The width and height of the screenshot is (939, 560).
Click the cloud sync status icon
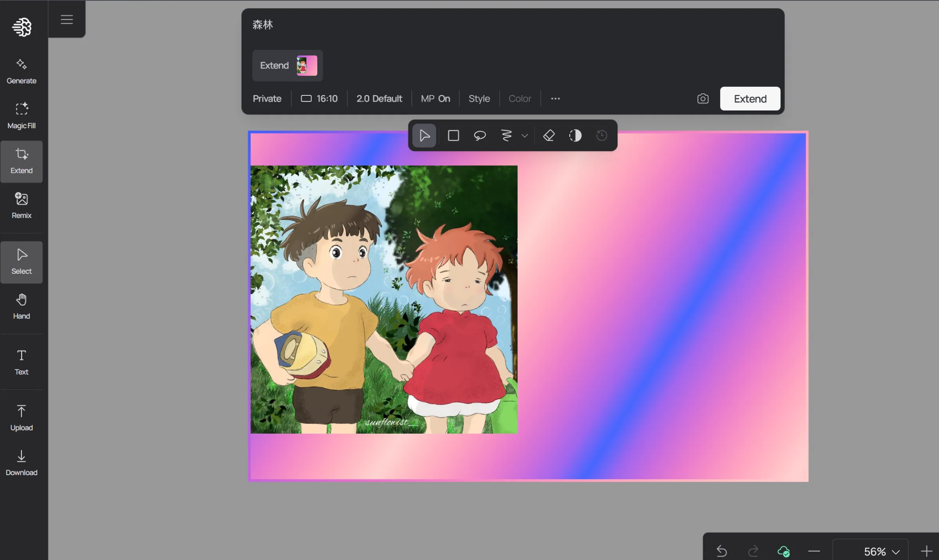coord(784,551)
